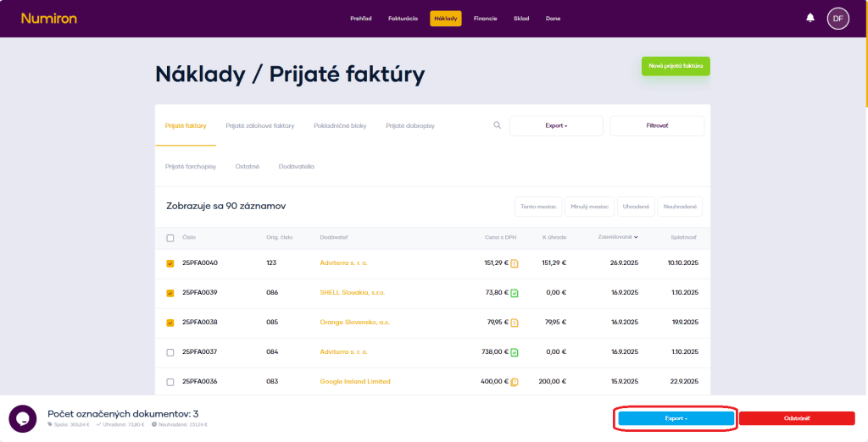The image size is (868, 442).
Task: Click paid status icon for 25PFA0039
Action: (515, 293)
